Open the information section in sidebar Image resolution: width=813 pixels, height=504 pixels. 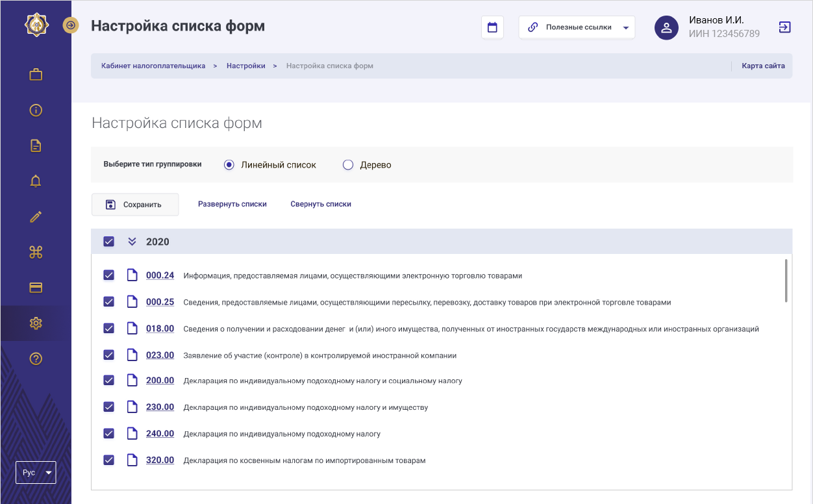36,110
